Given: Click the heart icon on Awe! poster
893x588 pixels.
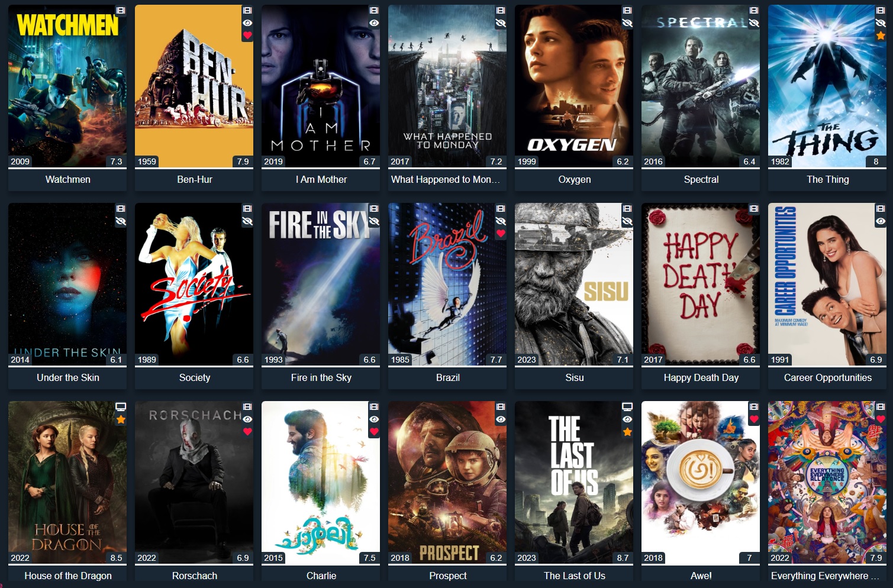Looking at the screenshot, I should [754, 419].
